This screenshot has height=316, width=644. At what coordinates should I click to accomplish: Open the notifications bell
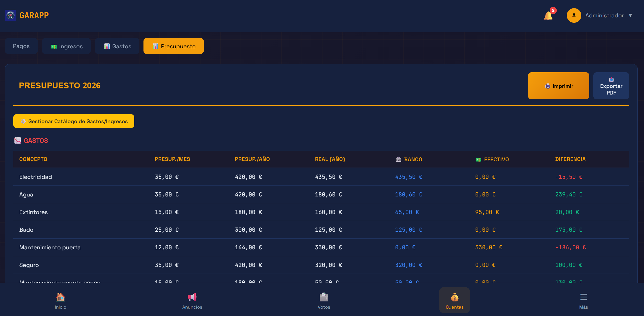[548, 16]
